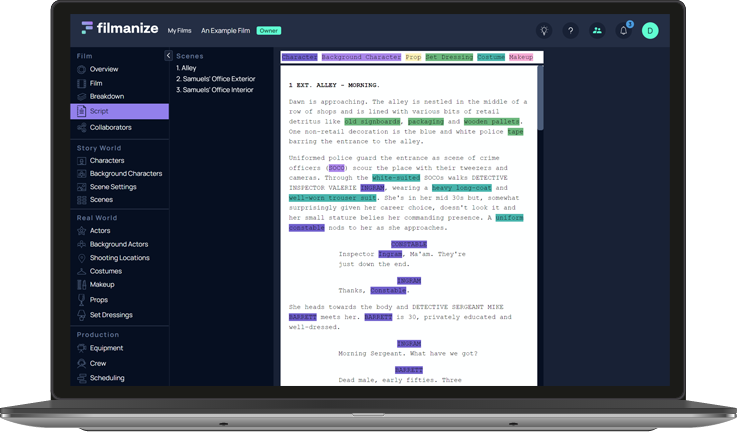Open the Breakdown page
Screen dimensions: 737x432
(x=106, y=96)
